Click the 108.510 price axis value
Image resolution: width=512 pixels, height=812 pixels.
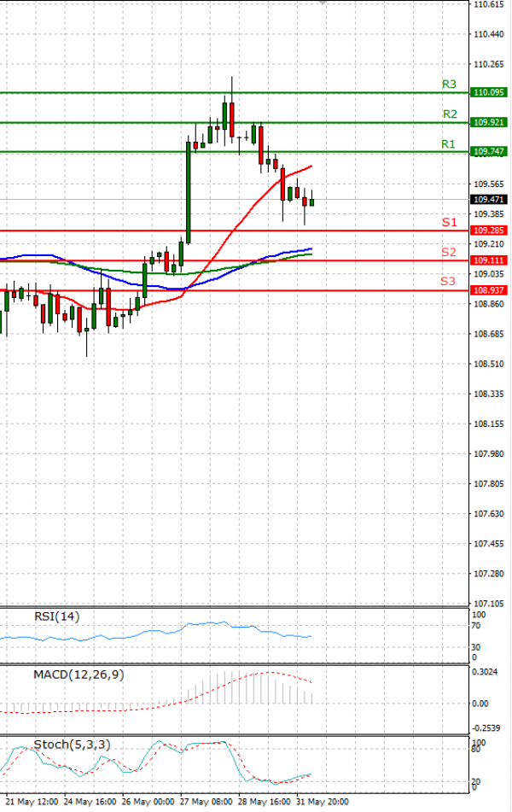[x=489, y=364]
